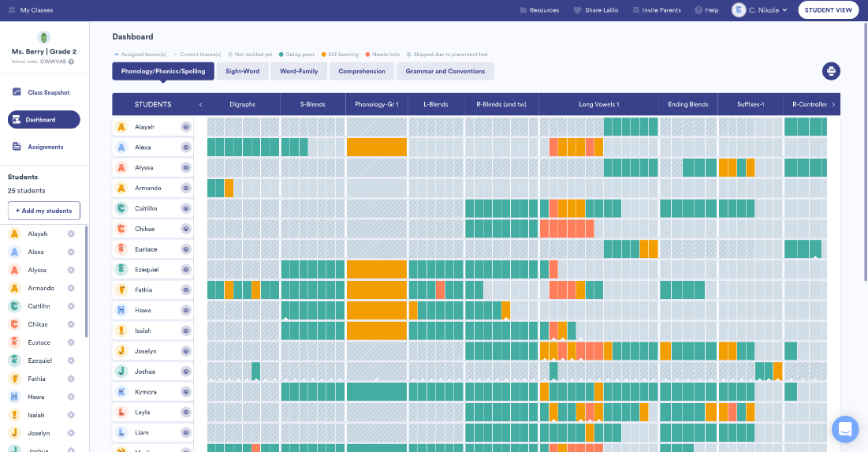Toggle eye icon for Alyssa row

(186, 168)
